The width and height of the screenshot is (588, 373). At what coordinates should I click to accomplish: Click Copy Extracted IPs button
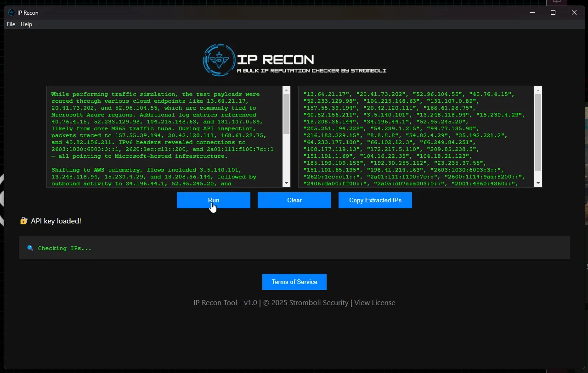(375, 200)
